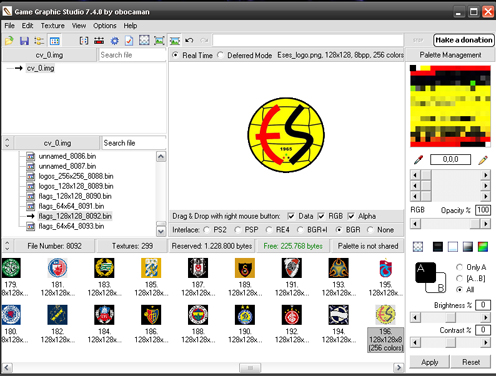Select the Fenerbahce logo thumbnail 188

(198, 315)
